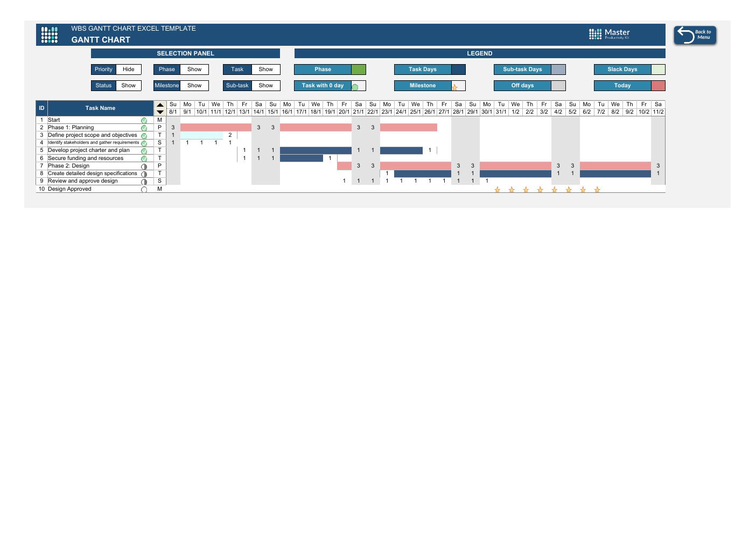Toggle the Task Show setting
Screen dimensions: 756x535
coord(266,70)
